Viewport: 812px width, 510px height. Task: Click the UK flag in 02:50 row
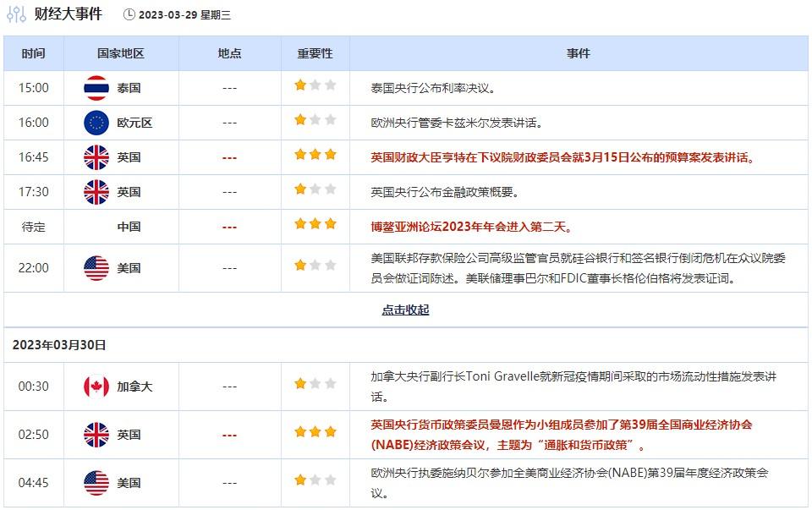pos(96,435)
